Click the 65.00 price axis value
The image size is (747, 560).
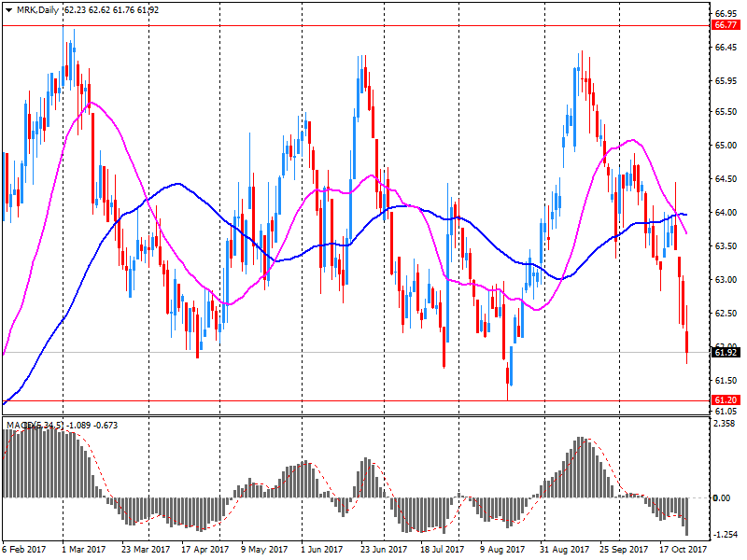726,146
